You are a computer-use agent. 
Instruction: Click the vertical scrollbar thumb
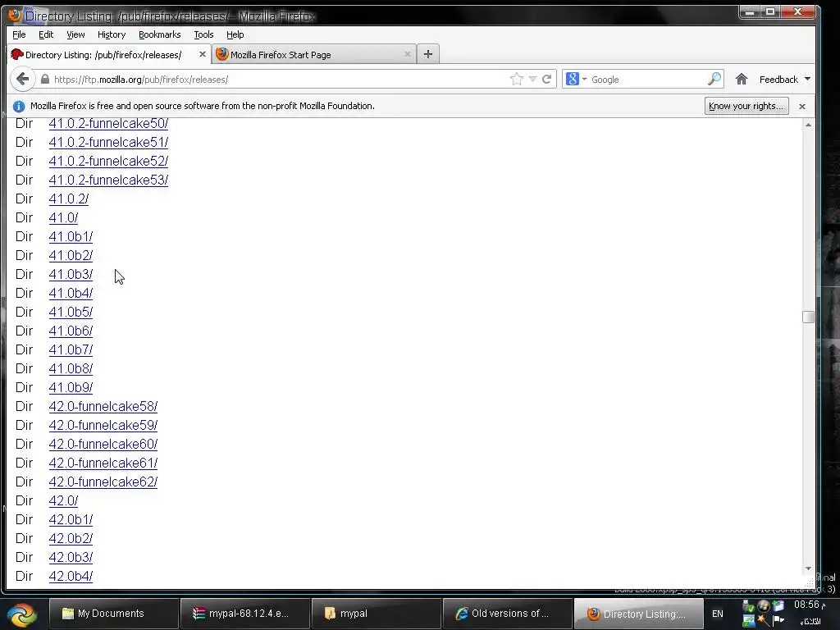(808, 317)
